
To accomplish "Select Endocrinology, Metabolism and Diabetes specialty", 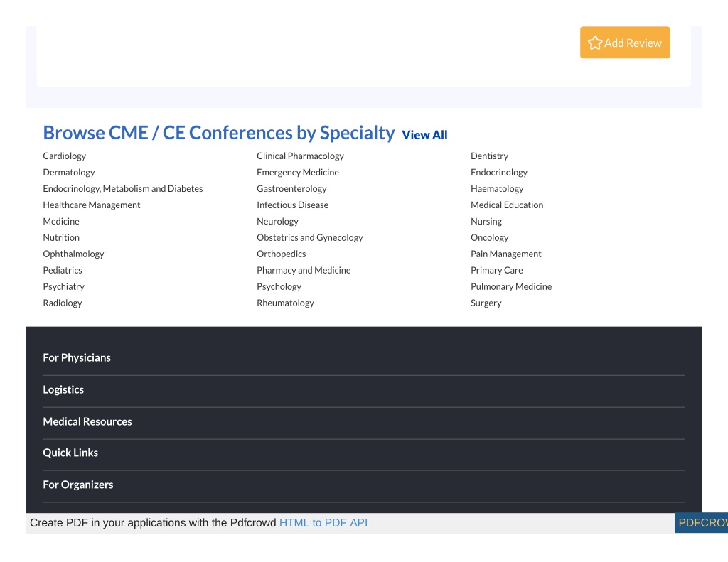I will [123, 188].
